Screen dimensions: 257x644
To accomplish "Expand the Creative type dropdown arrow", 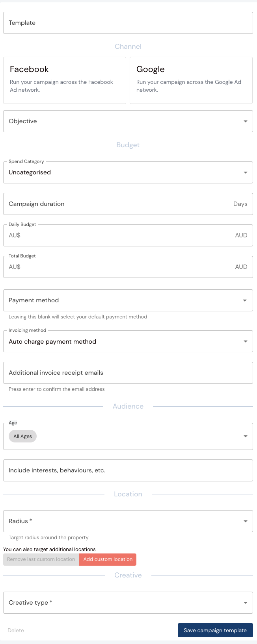I will 246,603.
